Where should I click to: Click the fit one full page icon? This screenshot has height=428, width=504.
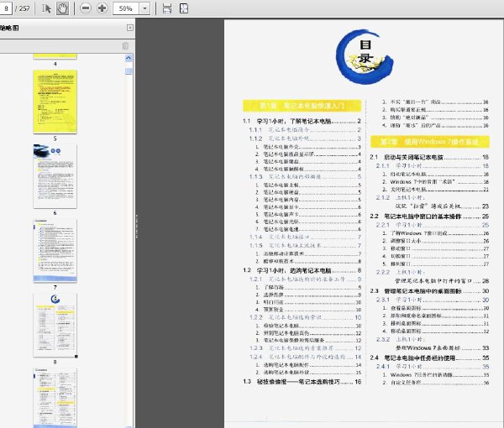pyautogui.click(x=184, y=8)
